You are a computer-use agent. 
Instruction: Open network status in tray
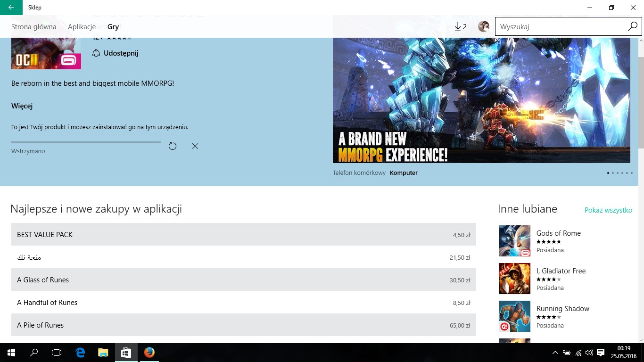click(578, 353)
